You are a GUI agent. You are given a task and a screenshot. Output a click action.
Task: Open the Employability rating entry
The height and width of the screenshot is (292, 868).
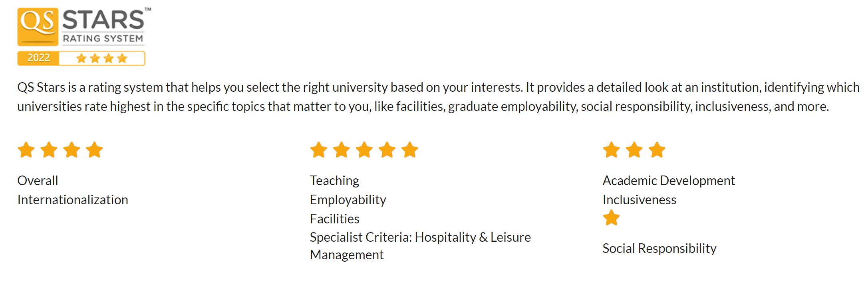click(348, 200)
